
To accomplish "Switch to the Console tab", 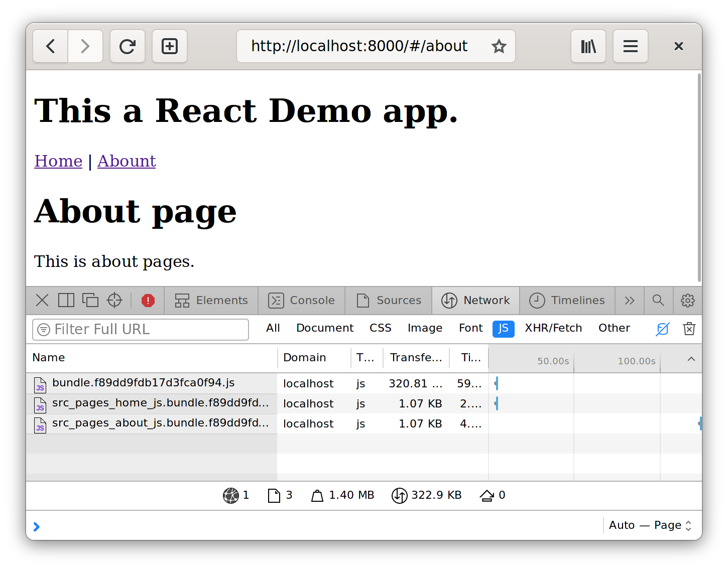I will pos(302,301).
